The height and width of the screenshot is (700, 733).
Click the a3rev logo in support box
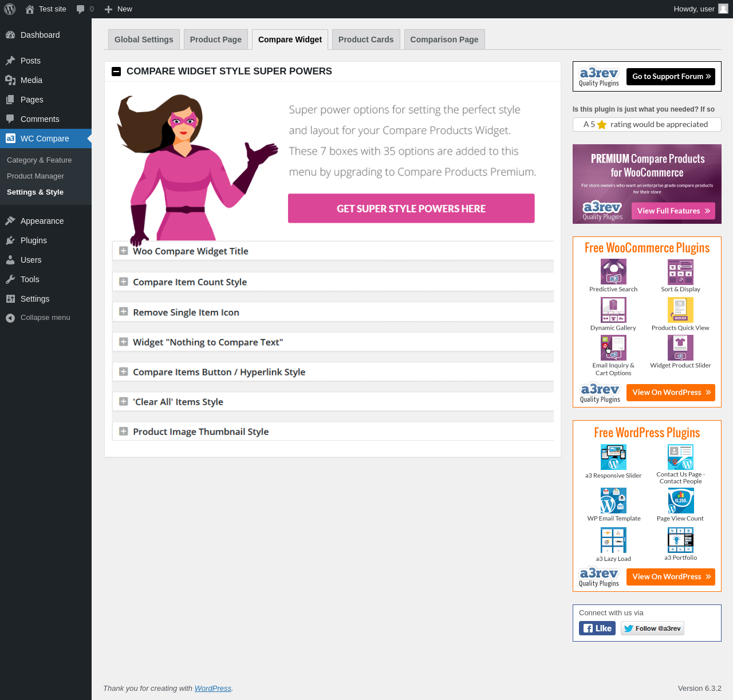tap(599, 77)
